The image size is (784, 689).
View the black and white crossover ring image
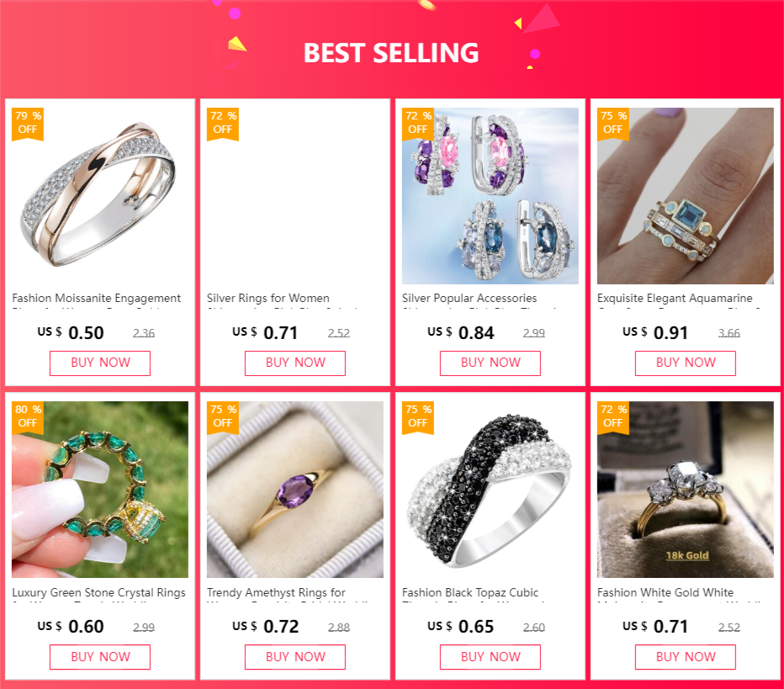490,490
